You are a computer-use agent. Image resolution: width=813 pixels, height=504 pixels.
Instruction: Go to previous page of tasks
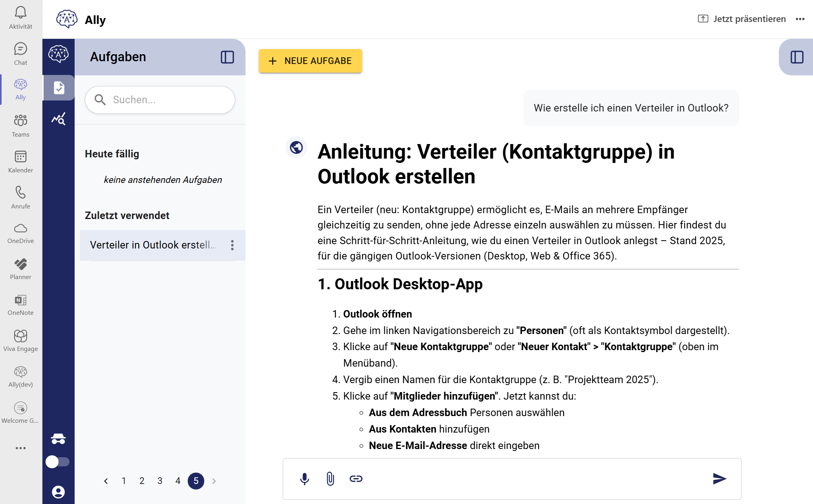pyautogui.click(x=106, y=481)
